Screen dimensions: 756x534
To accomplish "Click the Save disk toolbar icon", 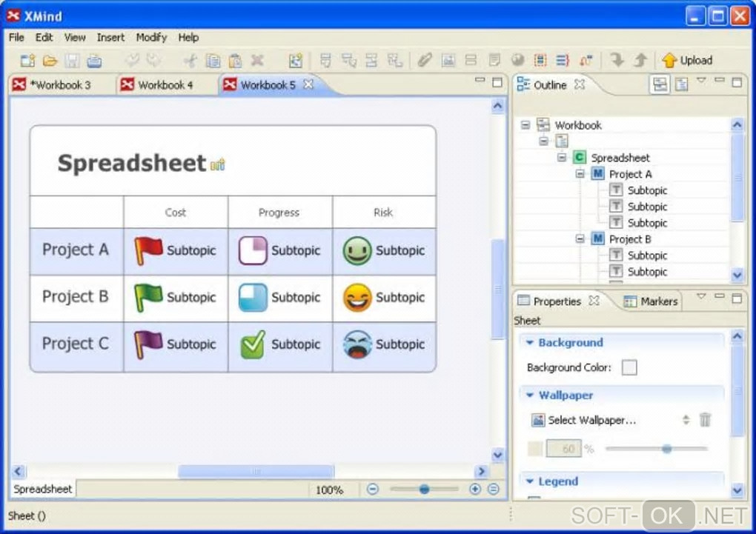I will [x=73, y=60].
